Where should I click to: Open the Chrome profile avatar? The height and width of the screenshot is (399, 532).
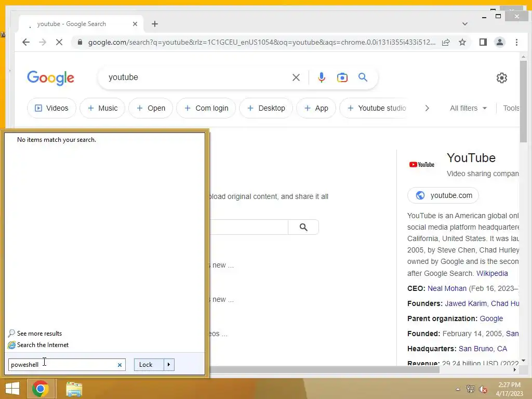[x=499, y=42]
